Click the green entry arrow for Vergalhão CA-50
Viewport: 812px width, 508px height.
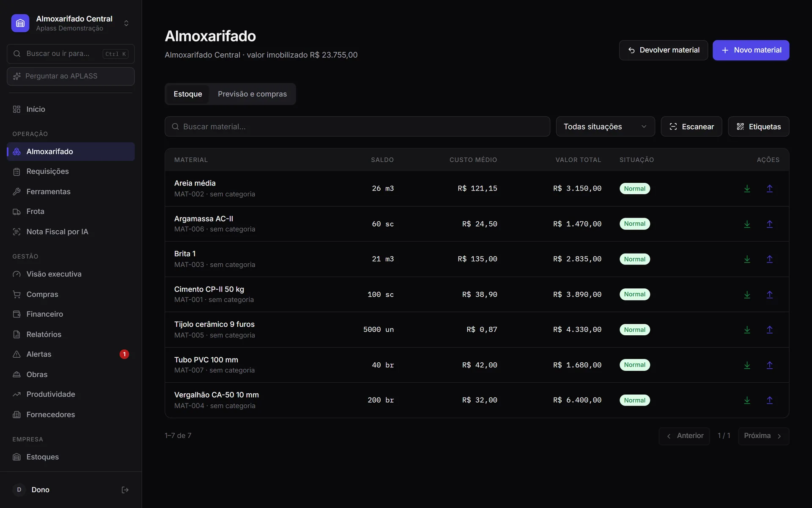click(747, 400)
